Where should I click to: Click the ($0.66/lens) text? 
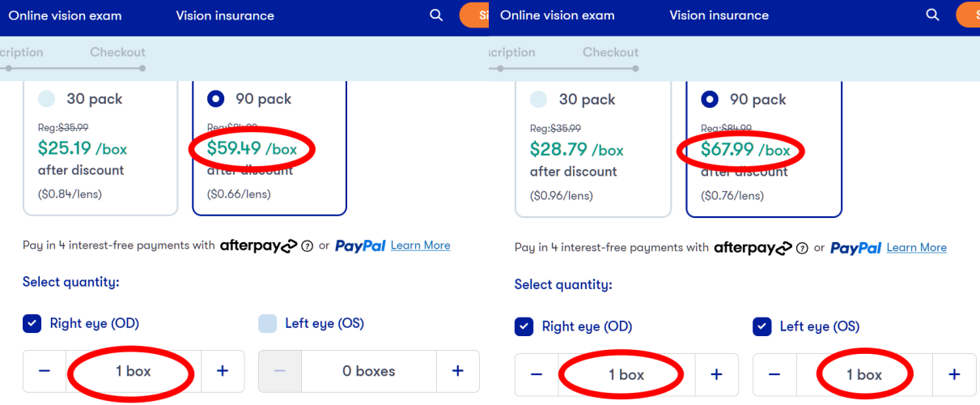239,194
